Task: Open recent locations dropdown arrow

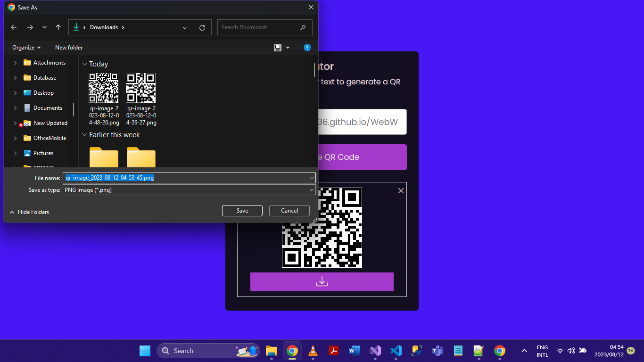Action: point(44,27)
